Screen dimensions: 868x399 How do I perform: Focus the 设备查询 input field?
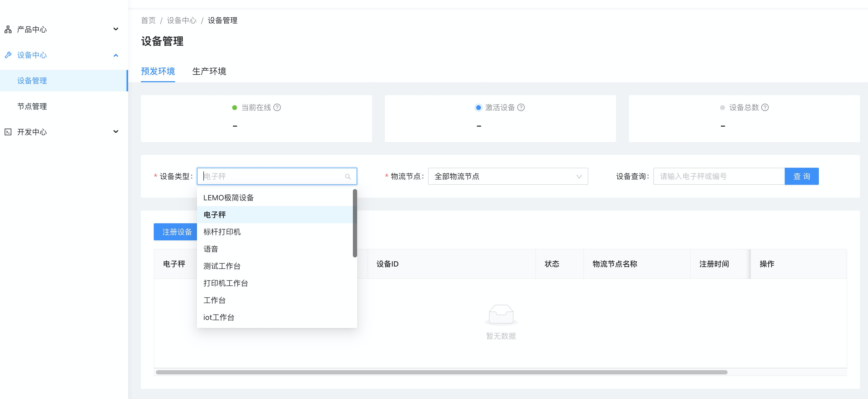pos(718,176)
